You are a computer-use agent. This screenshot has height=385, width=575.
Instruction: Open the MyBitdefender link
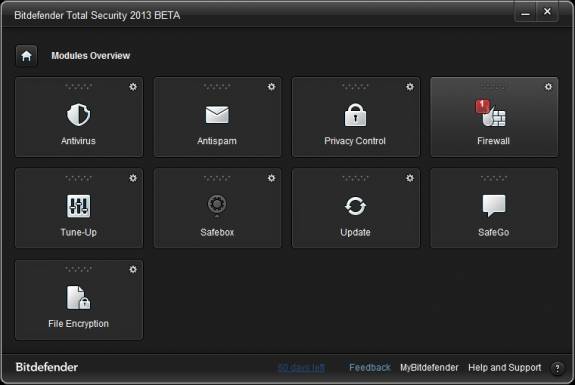[x=429, y=367]
